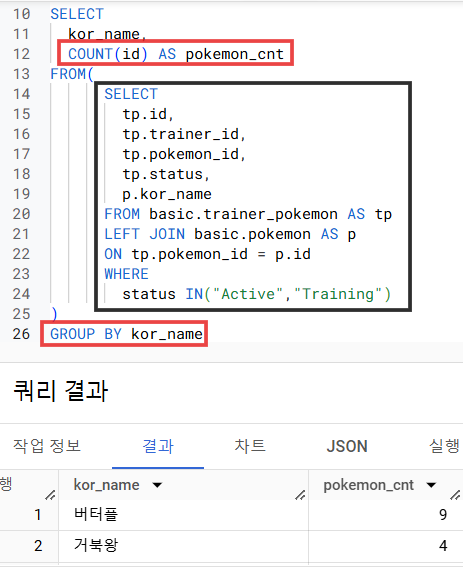Click the ON tp.pokemon_id = p.id line

click(x=207, y=254)
